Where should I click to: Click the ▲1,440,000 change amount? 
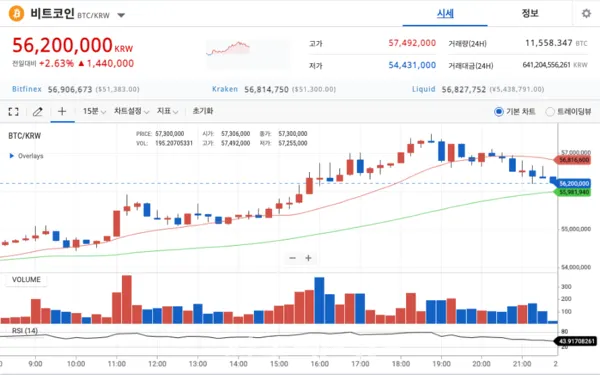106,64
